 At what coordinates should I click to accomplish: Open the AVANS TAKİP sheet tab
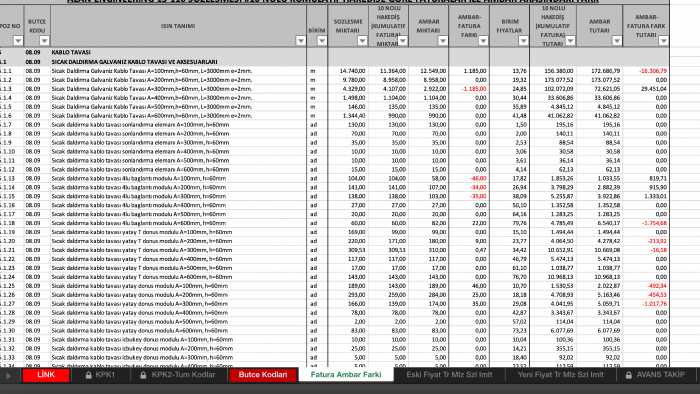[x=655, y=375]
